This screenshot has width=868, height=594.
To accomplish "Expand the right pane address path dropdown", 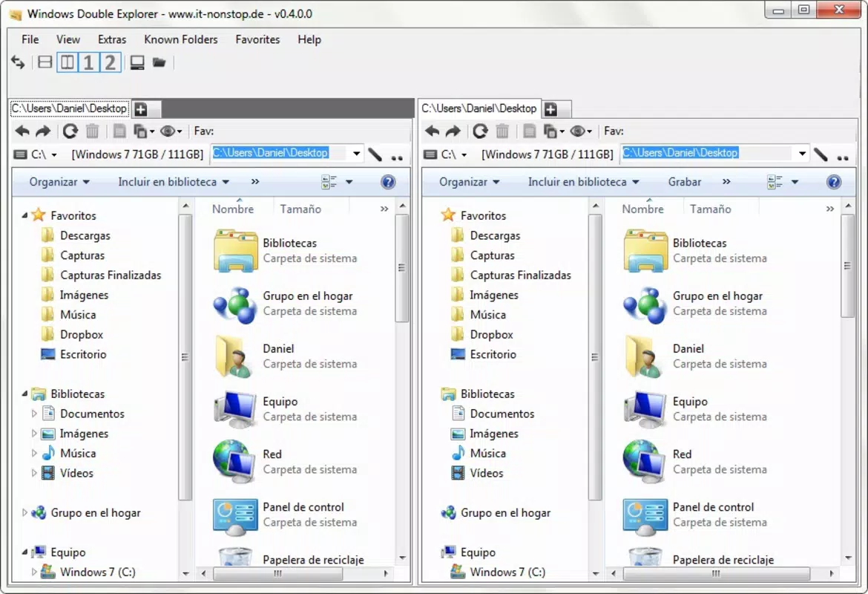I will (x=802, y=154).
